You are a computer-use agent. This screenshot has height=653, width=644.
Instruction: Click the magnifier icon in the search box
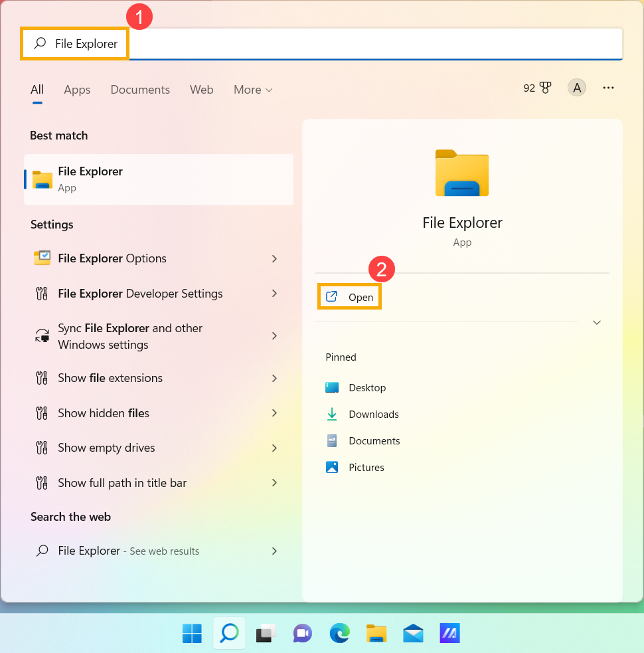(x=40, y=43)
